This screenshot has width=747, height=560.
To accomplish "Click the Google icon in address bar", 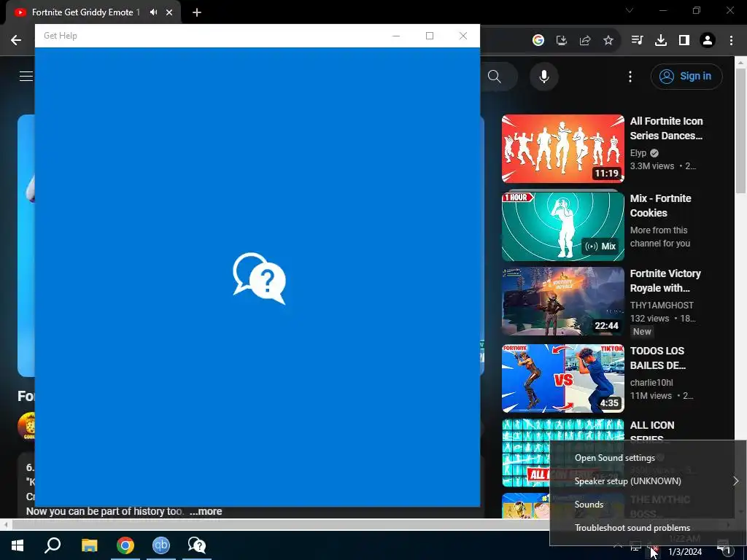I will point(538,41).
